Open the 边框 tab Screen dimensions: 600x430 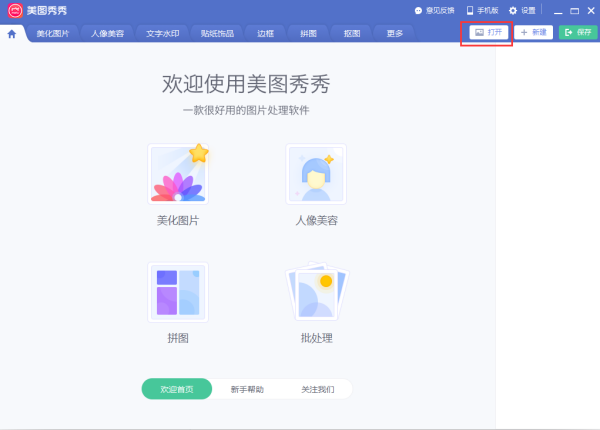click(266, 34)
